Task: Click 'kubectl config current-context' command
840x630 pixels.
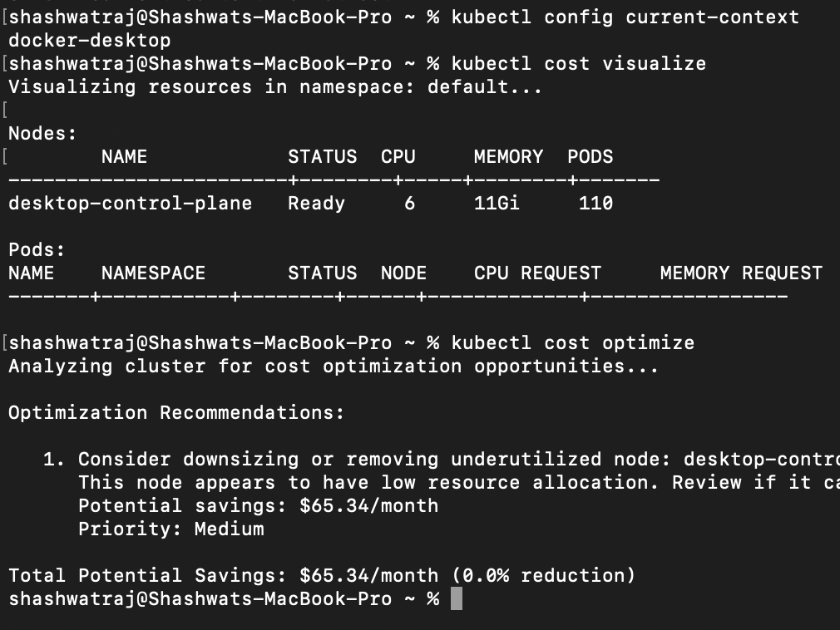Action: (x=625, y=17)
